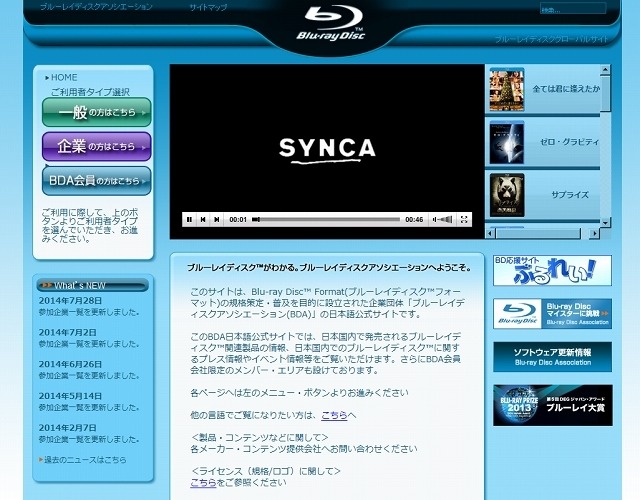The height and width of the screenshot is (500, 640).
Task: Open 過去のニュースはこちら link
Action: [83, 460]
